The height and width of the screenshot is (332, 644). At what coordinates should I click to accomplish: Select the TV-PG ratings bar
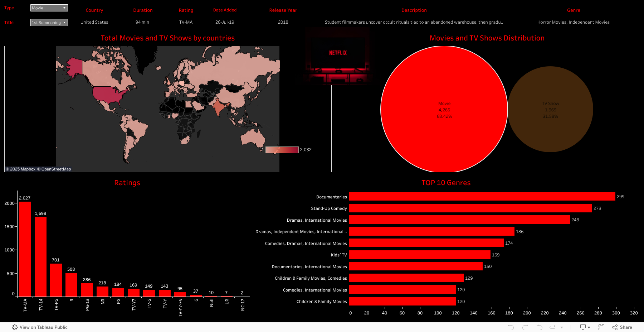point(56,280)
